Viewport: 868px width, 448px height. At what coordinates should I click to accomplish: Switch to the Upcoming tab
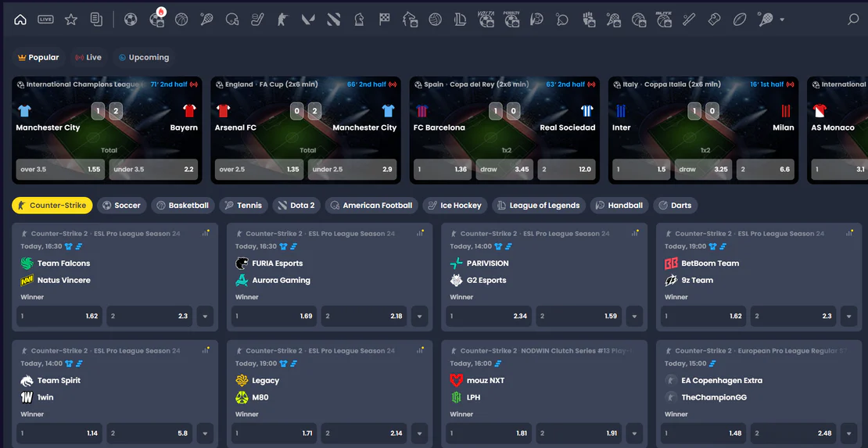click(x=143, y=58)
